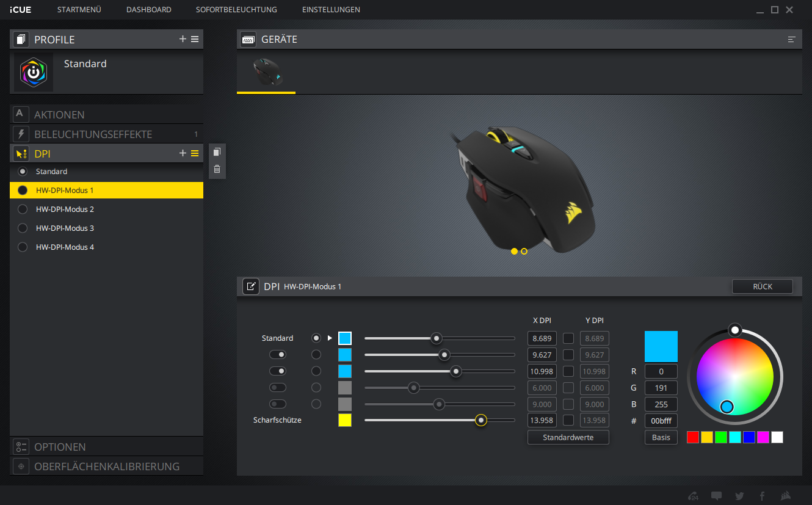This screenshot has width=812, height=505.
Task: Add a new DPI preset with plus icon
Action: (183, 153)
